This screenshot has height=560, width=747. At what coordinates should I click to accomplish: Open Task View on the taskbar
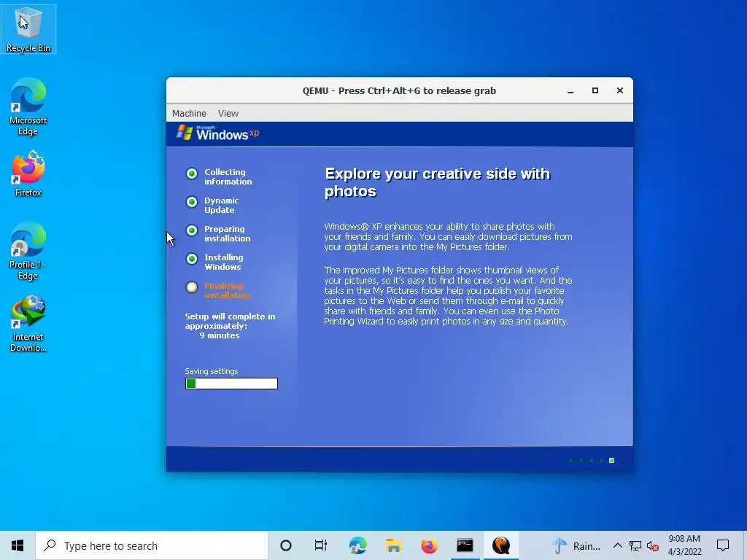coord(321,545)
